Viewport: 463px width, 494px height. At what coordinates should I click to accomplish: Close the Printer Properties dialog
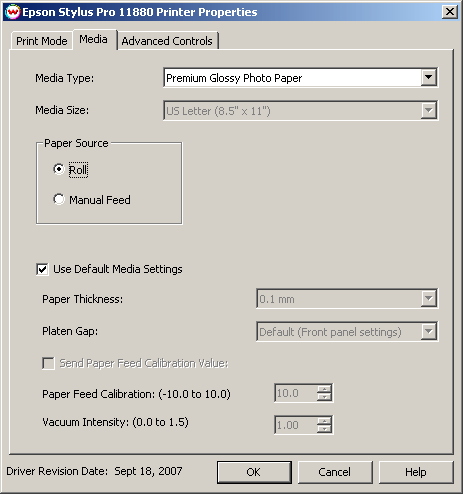point(450,12)
